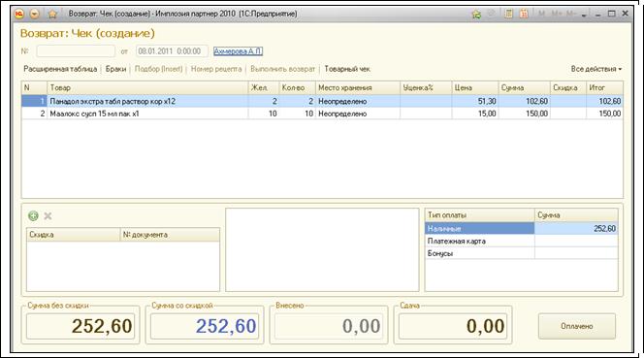The width and height of the screenshot is (644, 358).
Task: Click the Итог column header
Action: (x=604, y=88)
